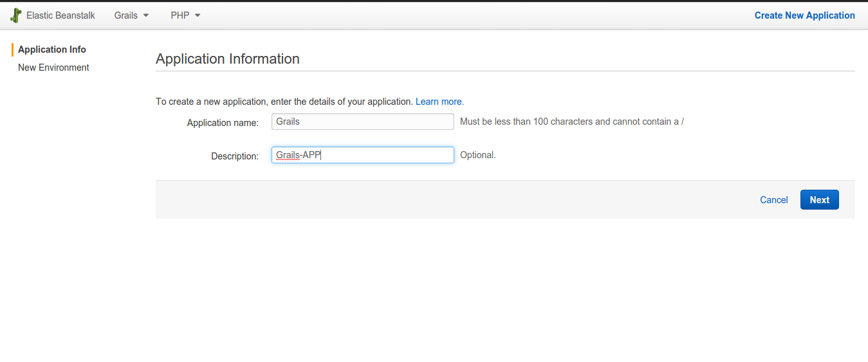The image size is (868, 362).
Task: Click the Create New Application link
Action: [805, 15]
